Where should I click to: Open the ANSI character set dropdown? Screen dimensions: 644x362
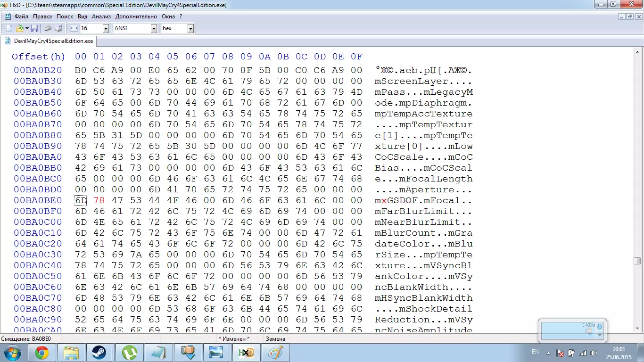point(154,28)
